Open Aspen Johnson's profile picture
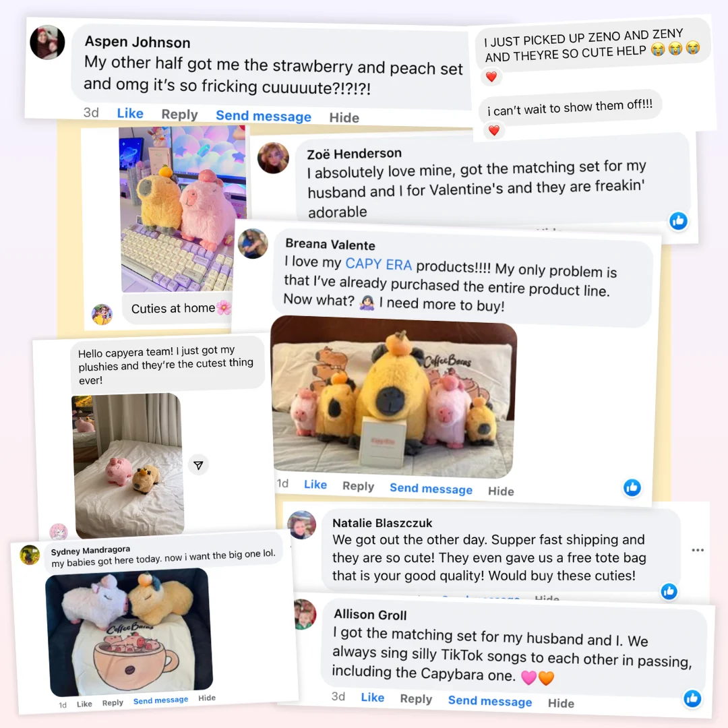The height and width of the screenshot is (728, 728). pos(47,42)
